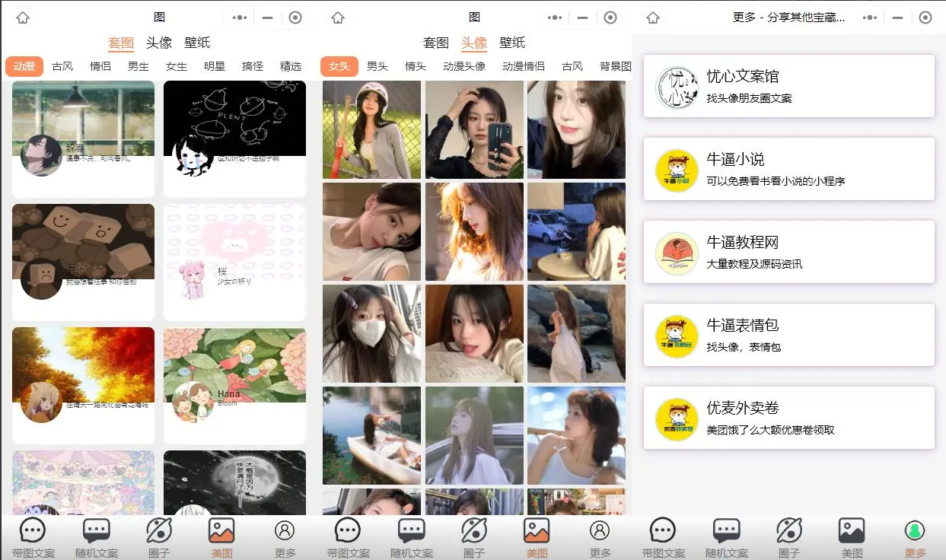This screenshot has height=560, width=946.
Task: Select the 男头 category filter
Action: (377, 66)
